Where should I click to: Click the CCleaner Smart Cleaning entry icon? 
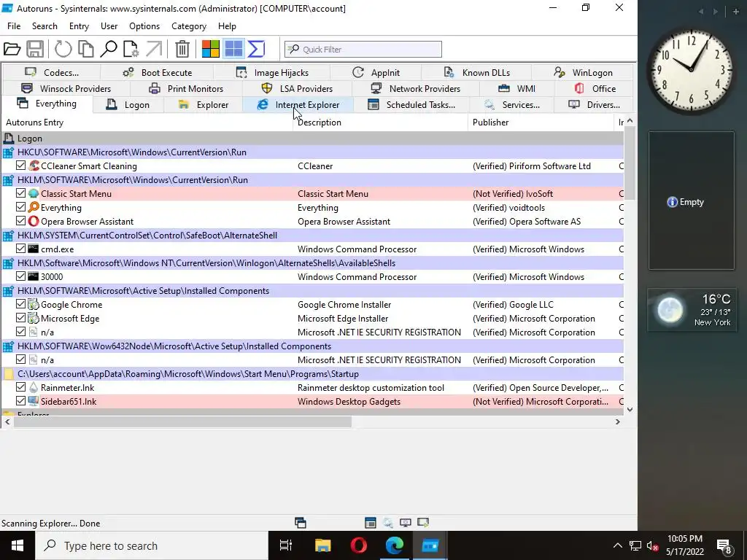(x=34, y=166)
